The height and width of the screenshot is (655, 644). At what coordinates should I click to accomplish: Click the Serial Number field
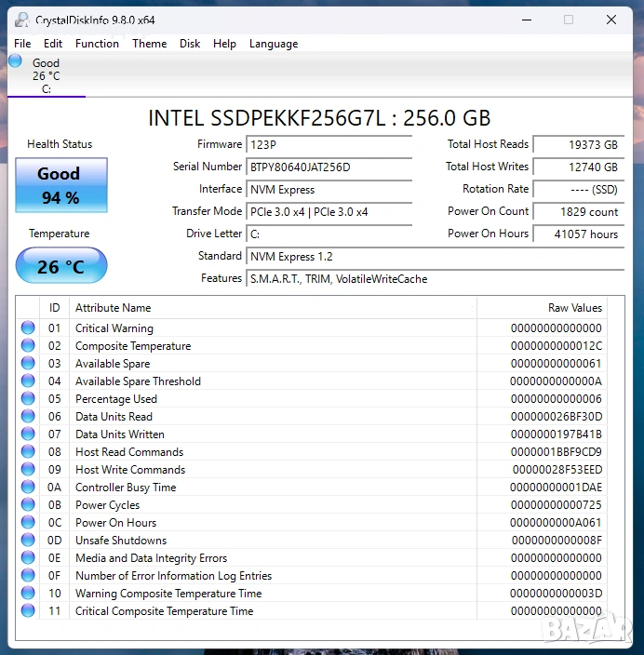click(329, 167)
